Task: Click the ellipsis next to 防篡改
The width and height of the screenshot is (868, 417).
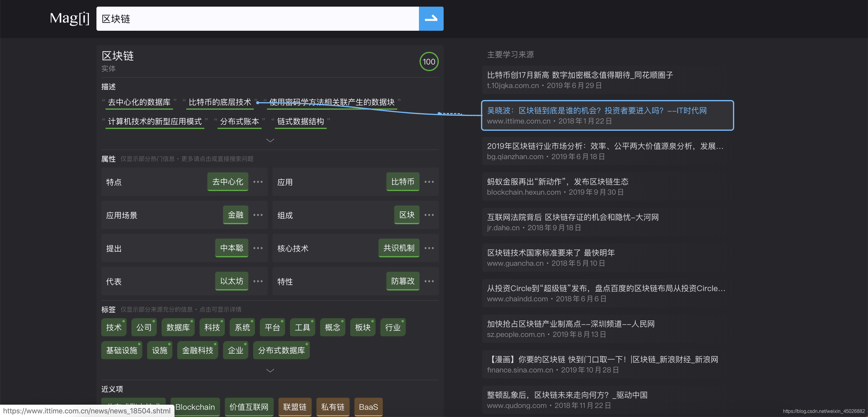Action: tap(429, 281)
